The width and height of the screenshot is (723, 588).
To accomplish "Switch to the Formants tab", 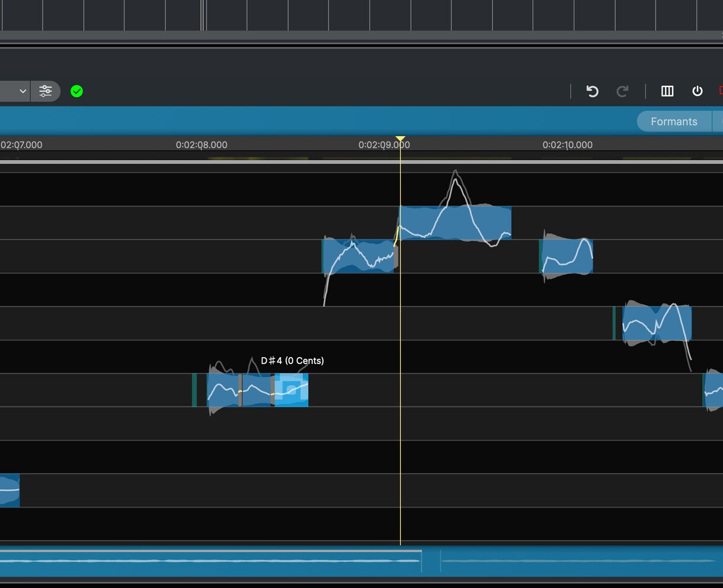I will pyautogui.click(x=674, y=121).
